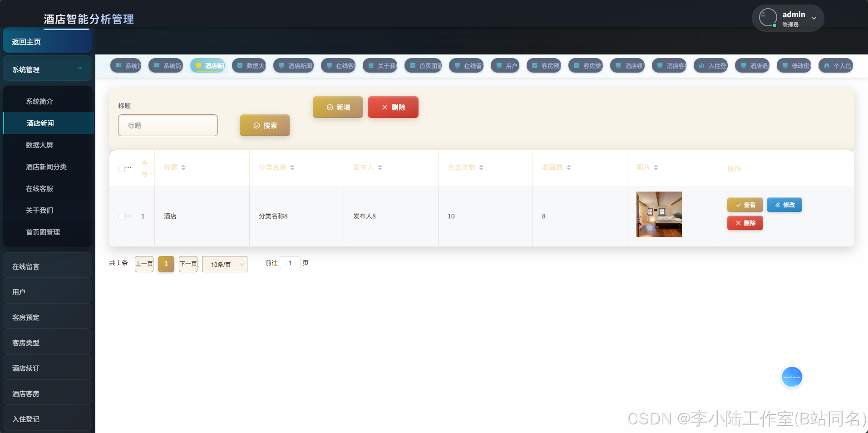Open 酒店新闻 in the sidebar
This screenshot has height=433, width=868.
pyautogui.click(x=49, y=123)
